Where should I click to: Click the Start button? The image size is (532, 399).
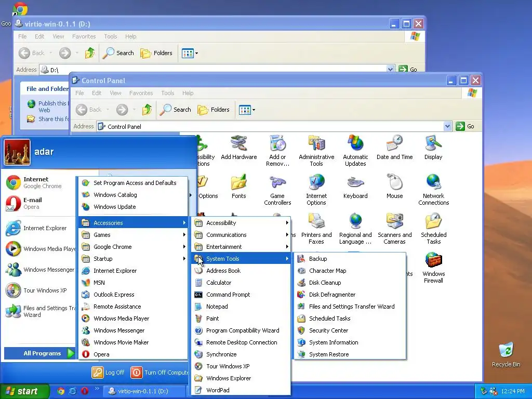coord(24,391)
